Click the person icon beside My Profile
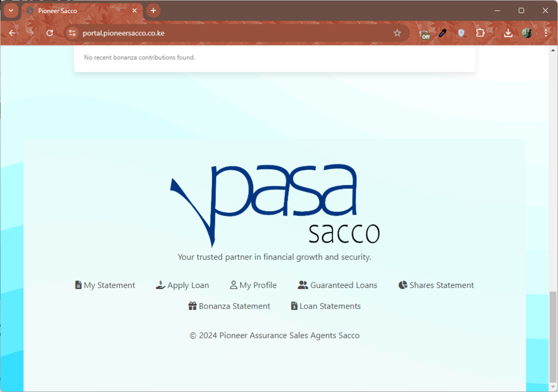558x392 pixels. (x=233, y=285)
